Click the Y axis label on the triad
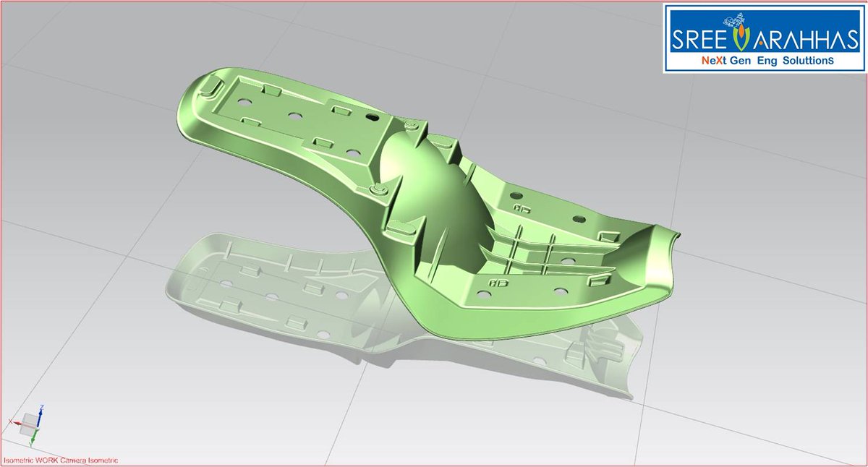868x467 pixels. pos(30,444)
